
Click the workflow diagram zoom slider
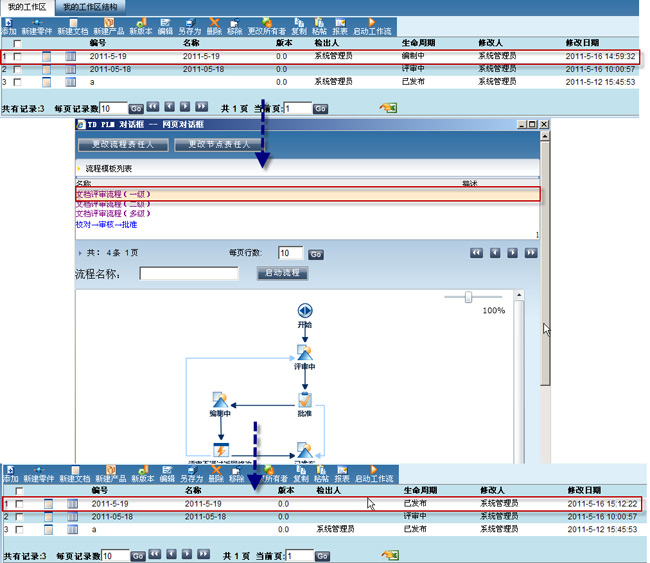(468, 297)
